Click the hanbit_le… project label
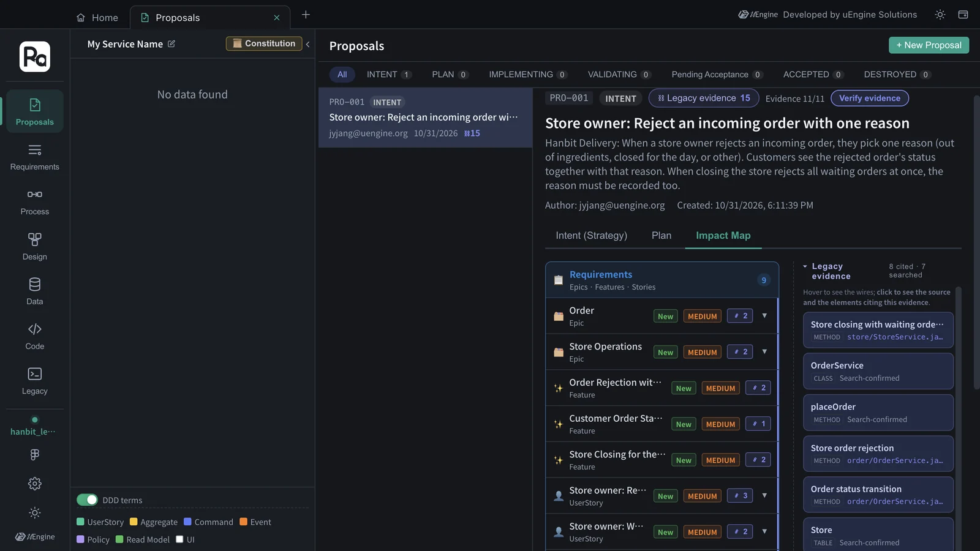 point(33,432)
